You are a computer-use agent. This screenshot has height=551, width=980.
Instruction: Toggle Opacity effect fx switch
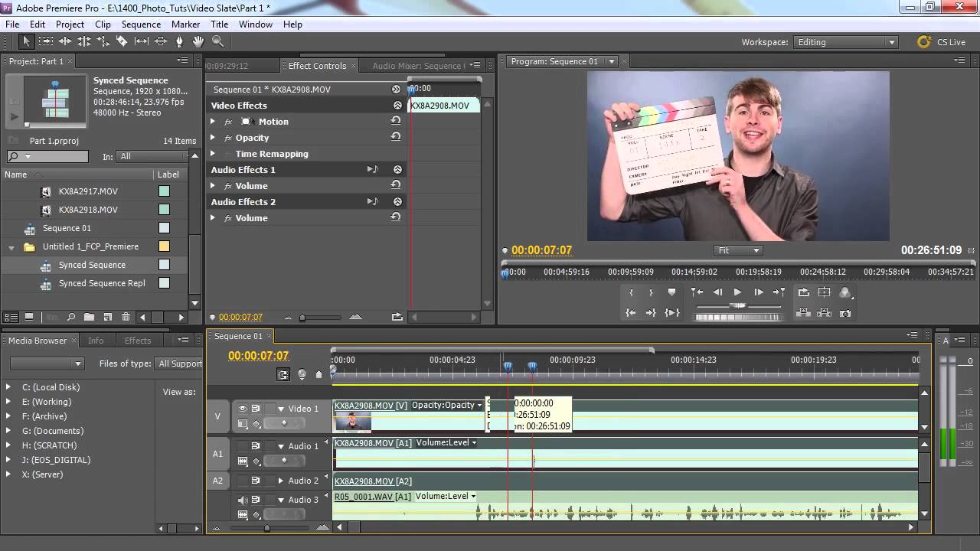[x=228, y=138]
